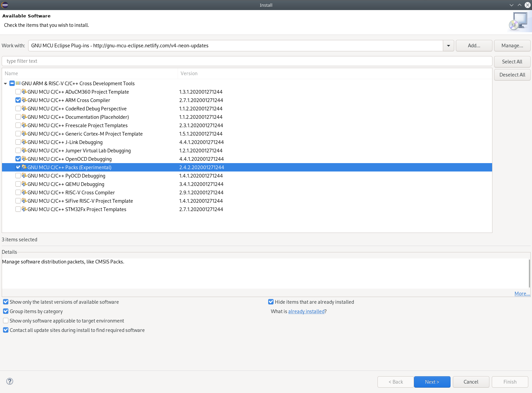
Task: Click the Add... repository button
Action: tap(474, 46)
